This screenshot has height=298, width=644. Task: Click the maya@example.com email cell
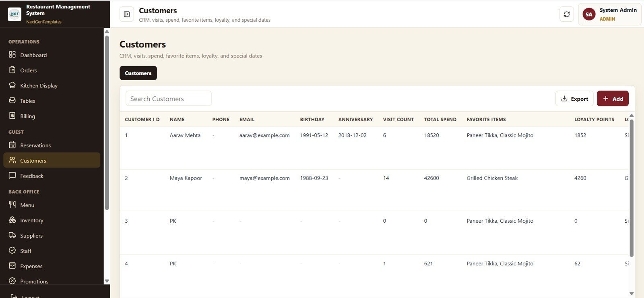[x=264, y=178]
